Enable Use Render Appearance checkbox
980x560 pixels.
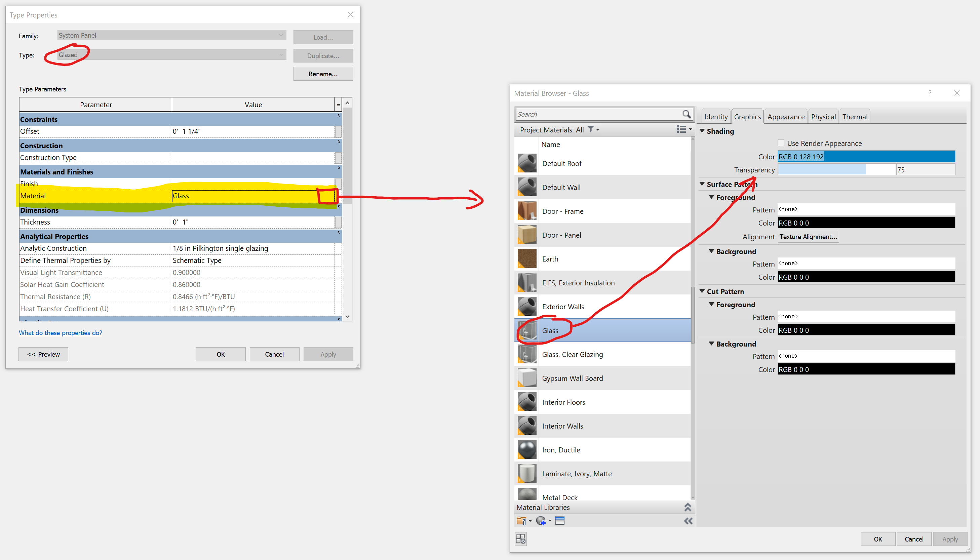click(x=781, y=143)
